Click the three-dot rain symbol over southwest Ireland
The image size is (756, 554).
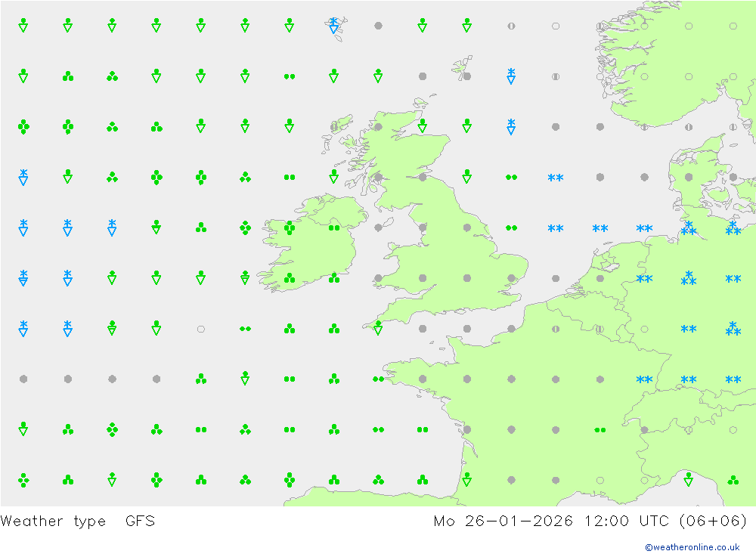pyautogui.click(x=290, y=277)
